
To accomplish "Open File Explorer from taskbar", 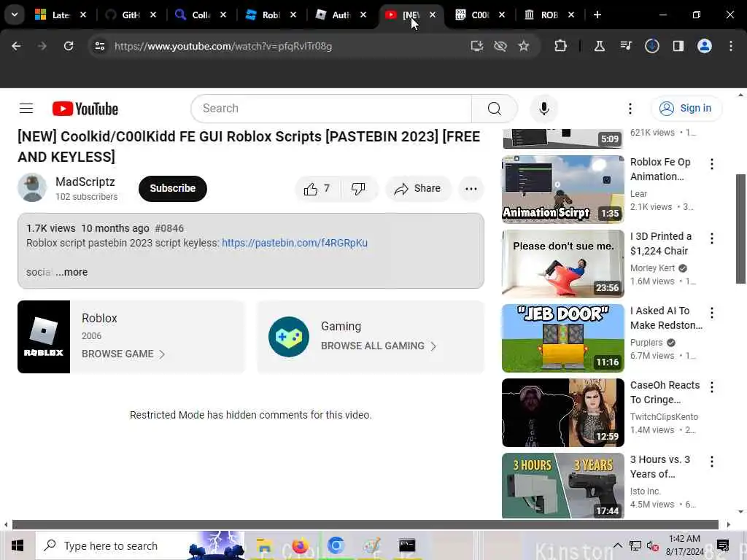I will pos(264,545).
